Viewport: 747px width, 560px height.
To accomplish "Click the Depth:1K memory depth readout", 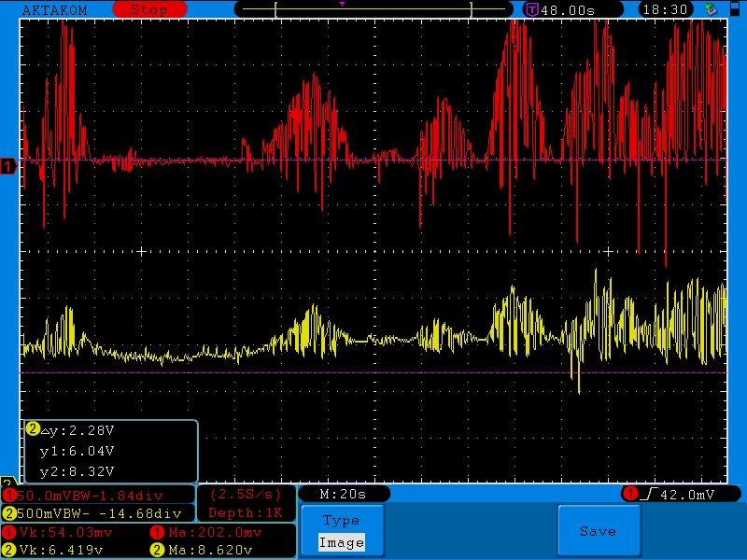I will click(x=246, y=512).
